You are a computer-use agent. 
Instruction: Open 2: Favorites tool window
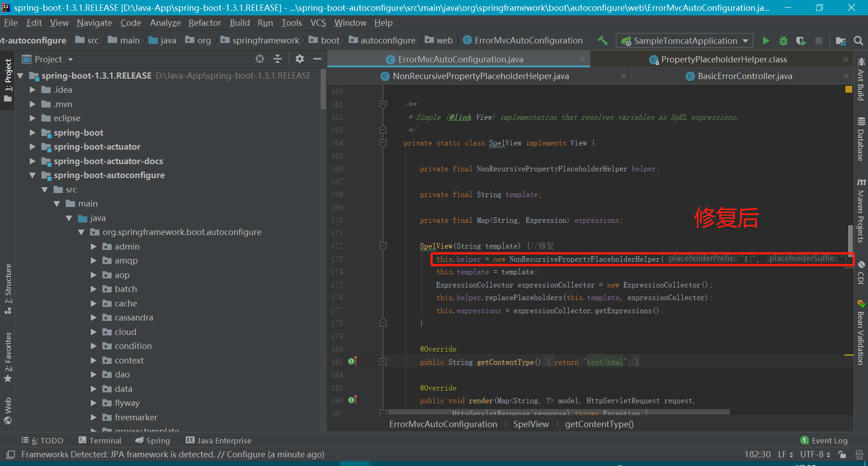[x=8, y=357]
